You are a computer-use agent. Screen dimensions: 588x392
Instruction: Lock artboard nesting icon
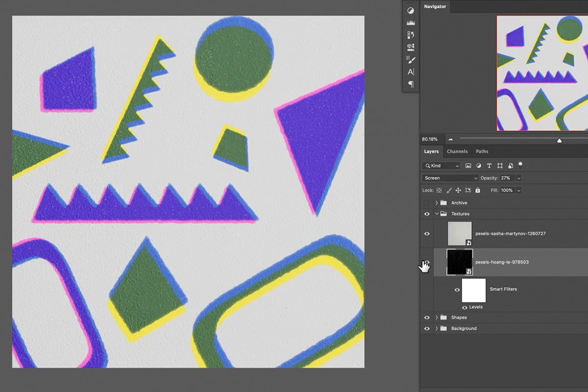[x=468, y=190]
